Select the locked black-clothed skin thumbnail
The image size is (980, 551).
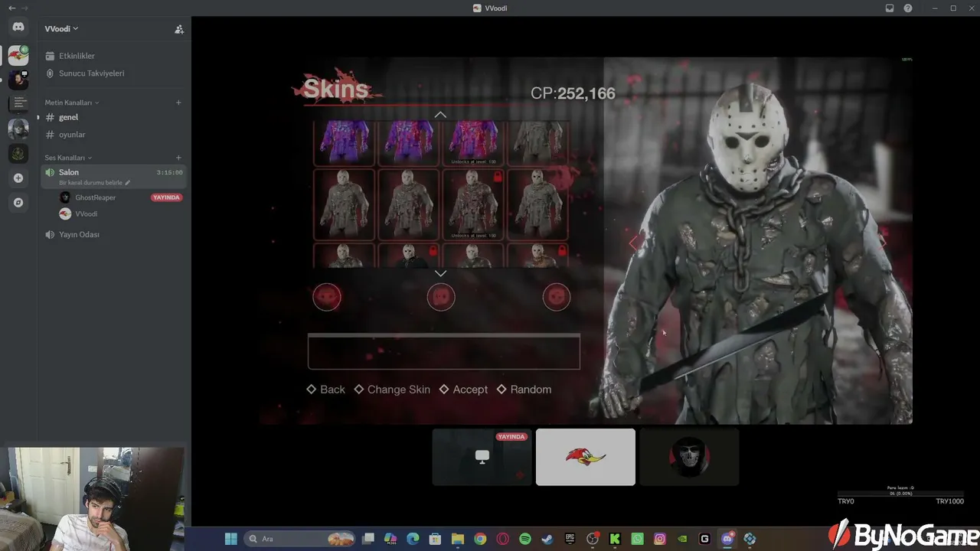pyautogui.click(x=409, y=256)
